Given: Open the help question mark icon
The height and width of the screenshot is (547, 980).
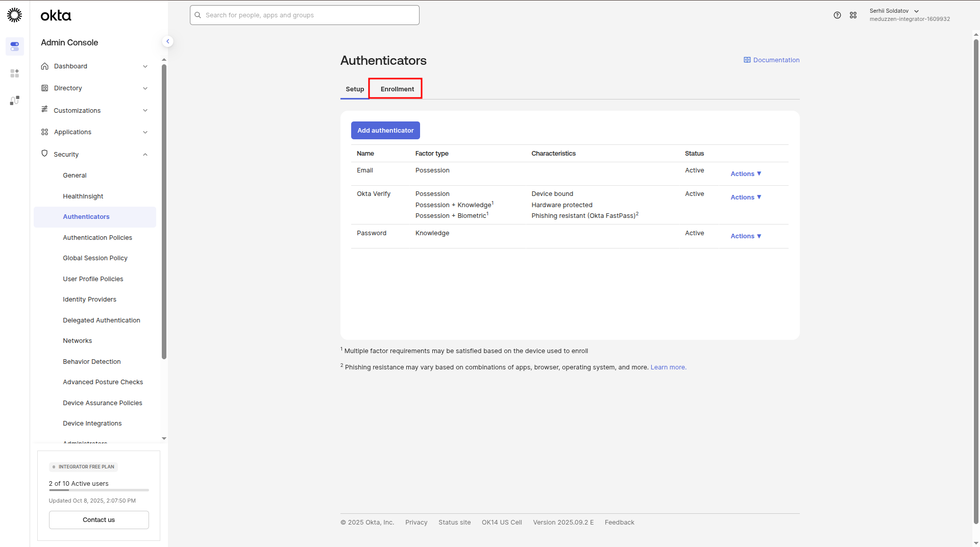Looking at the screenshot, I should click(x=837, y=15).
